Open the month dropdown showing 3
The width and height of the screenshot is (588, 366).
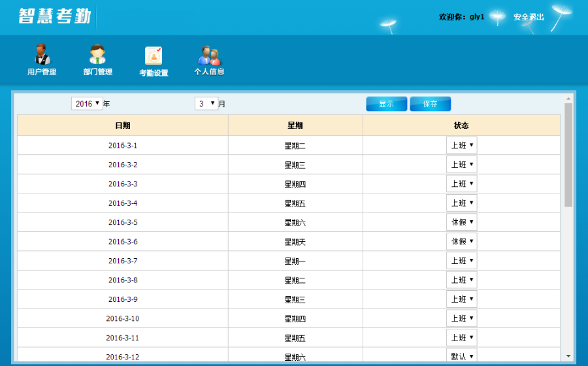coord(206,103)
